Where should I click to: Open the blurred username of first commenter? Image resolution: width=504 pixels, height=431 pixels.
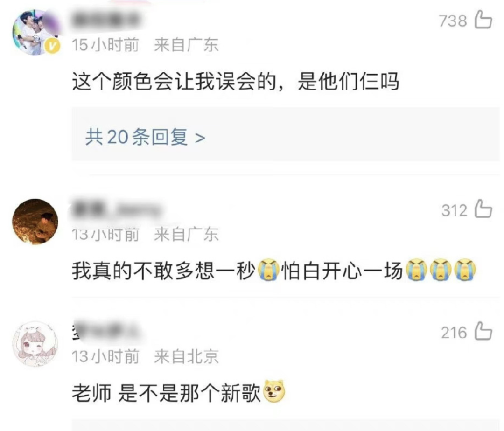click(106, 20)
